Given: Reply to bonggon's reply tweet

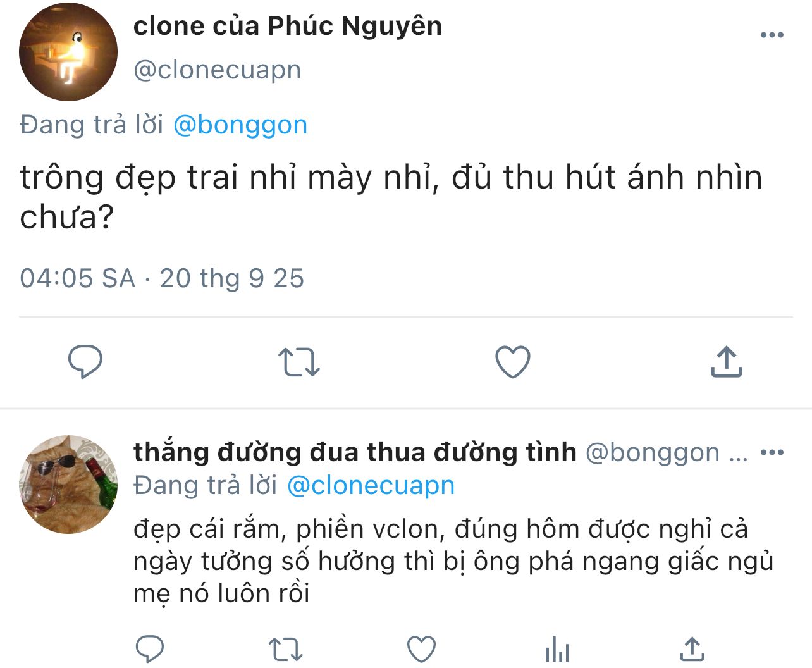Looking at the screenshot, I should (150, 649).
